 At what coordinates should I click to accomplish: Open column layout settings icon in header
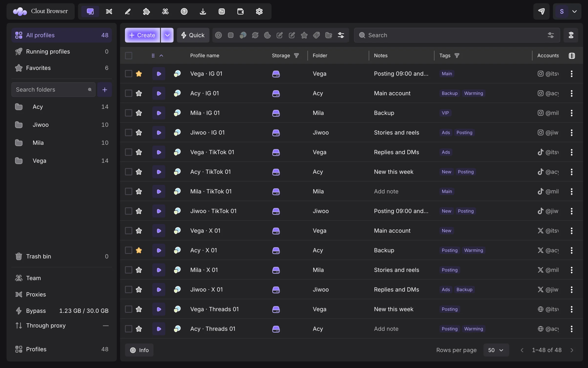572,56
